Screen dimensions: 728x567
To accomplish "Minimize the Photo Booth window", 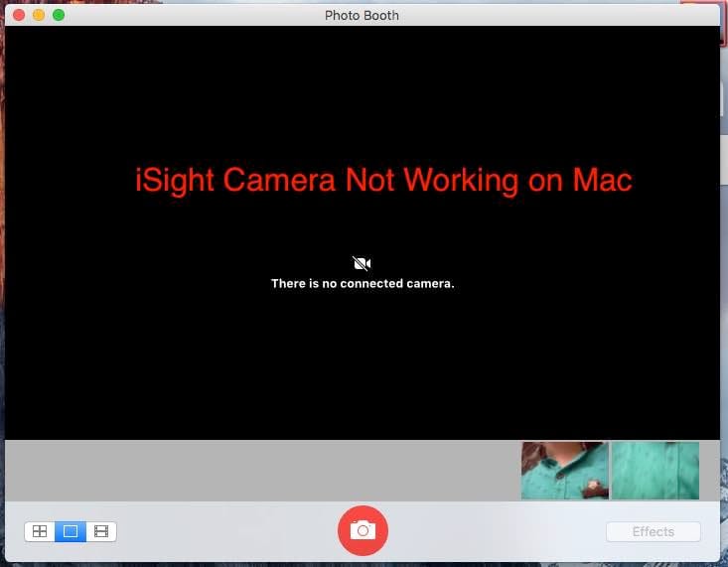I will click(39, 15).
